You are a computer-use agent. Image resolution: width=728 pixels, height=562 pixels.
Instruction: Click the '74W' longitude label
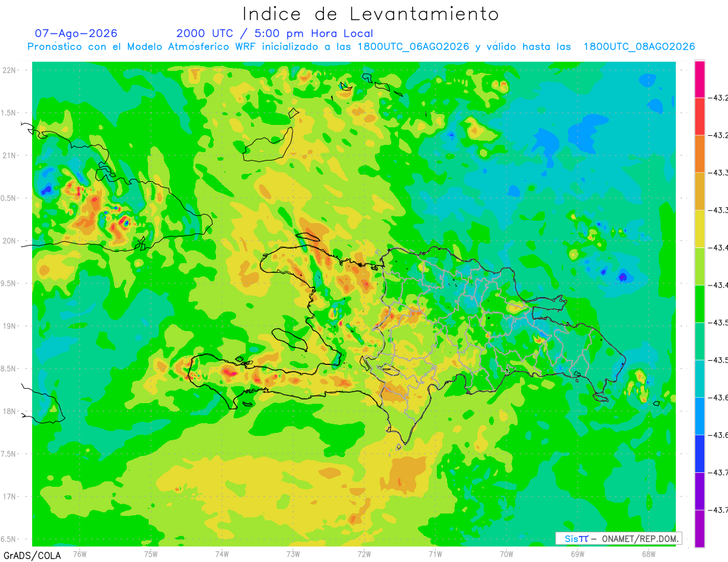coord(221,553)
